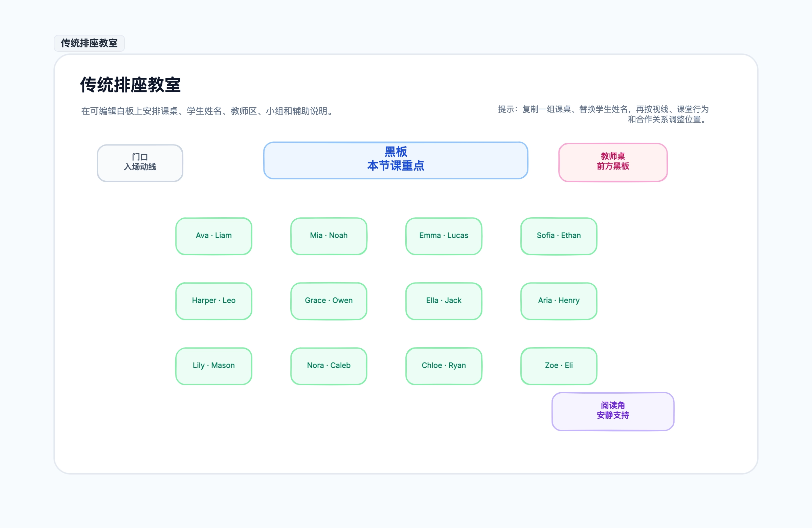The height and width of the screenshot is (528, 812).
Task: Select the Grace · Owen desk card
Action: (329, 301)
